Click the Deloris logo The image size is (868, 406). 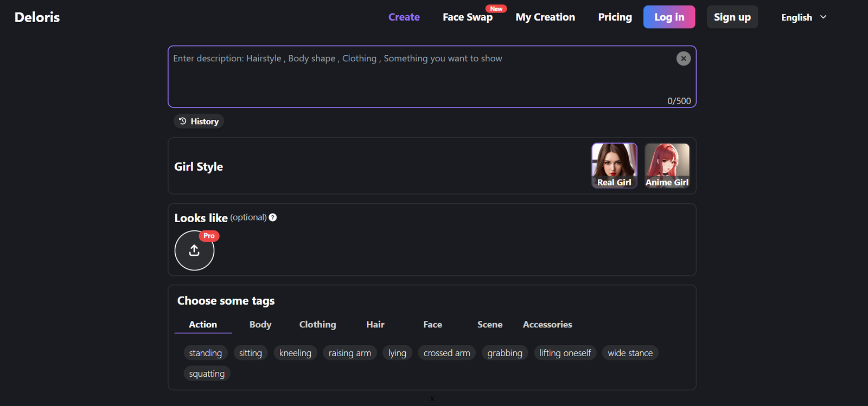coord(37,17)
